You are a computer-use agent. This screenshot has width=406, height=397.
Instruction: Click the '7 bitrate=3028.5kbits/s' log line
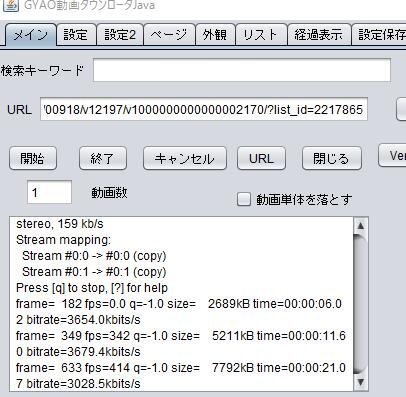(78, 384)
